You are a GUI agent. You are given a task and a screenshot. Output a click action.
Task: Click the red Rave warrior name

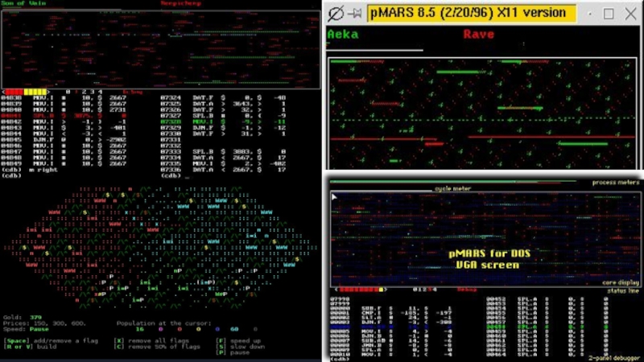[x=478, y=34]
